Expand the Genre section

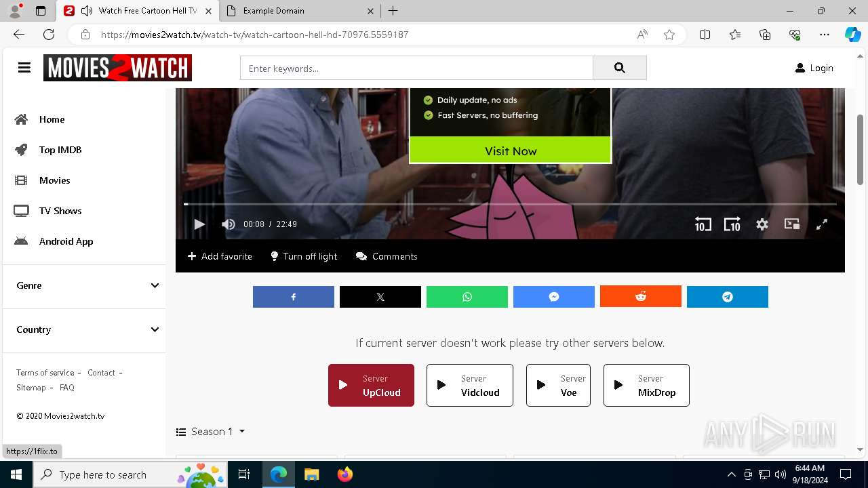(87, 285)
